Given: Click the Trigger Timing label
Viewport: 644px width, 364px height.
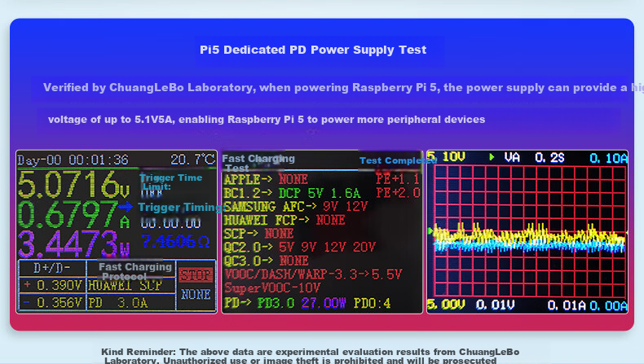Looking at the screenshot, I should [x=179, y=207].
